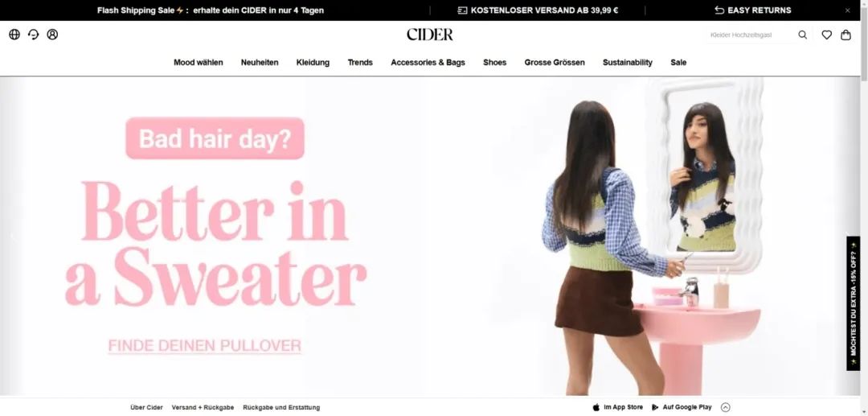Select the Neuheiten menu item

(x=260, y=63)
